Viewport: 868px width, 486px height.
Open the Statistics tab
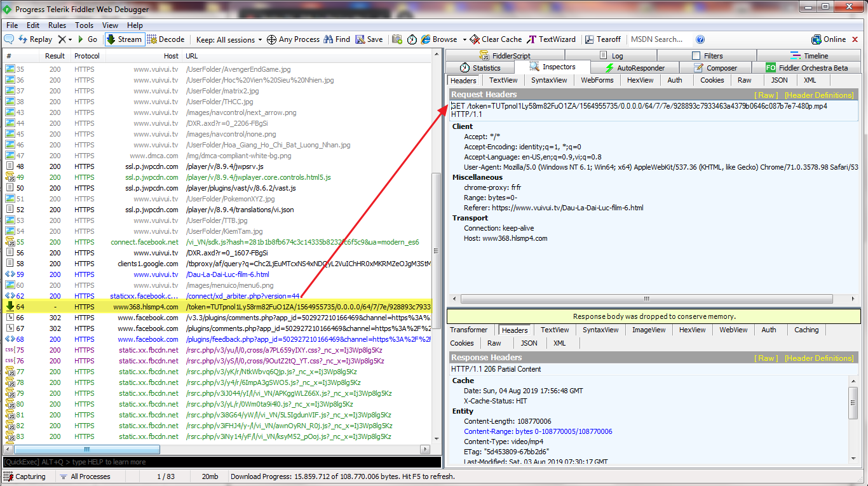pos(480,68)
